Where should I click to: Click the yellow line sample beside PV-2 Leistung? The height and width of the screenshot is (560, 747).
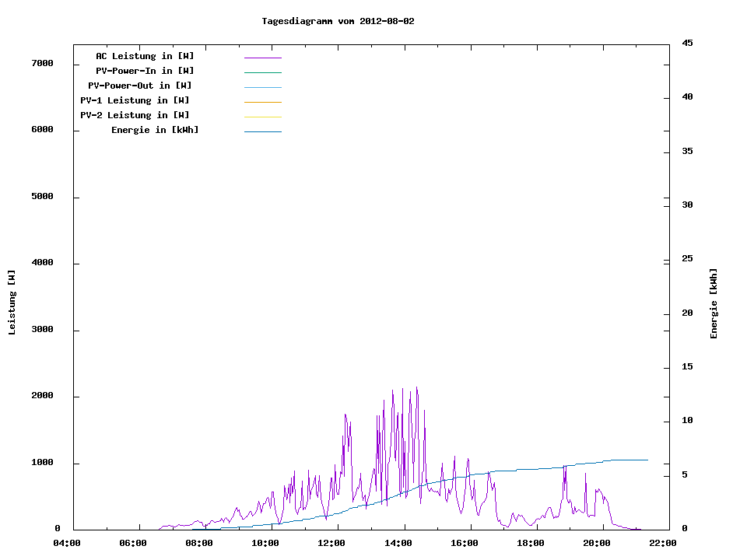click(262, 117)
